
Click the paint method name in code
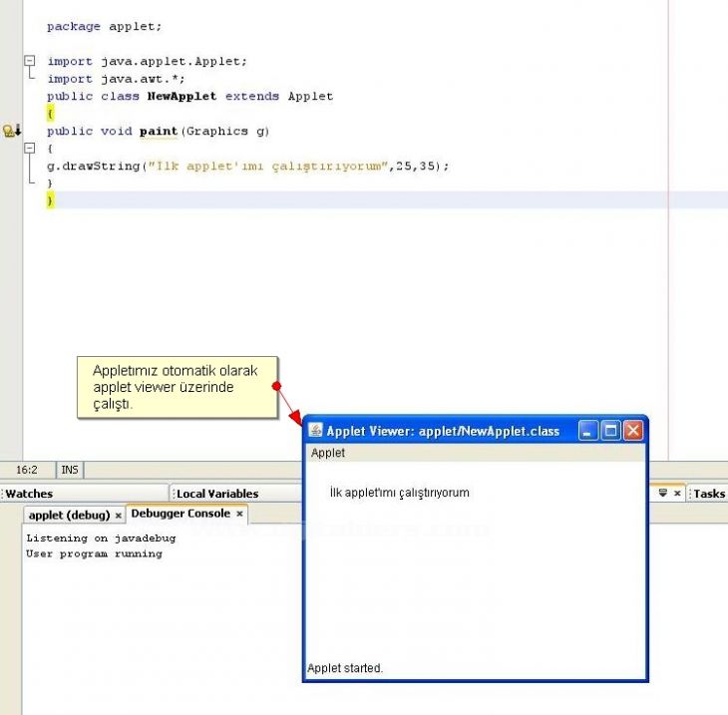(159, 132)
